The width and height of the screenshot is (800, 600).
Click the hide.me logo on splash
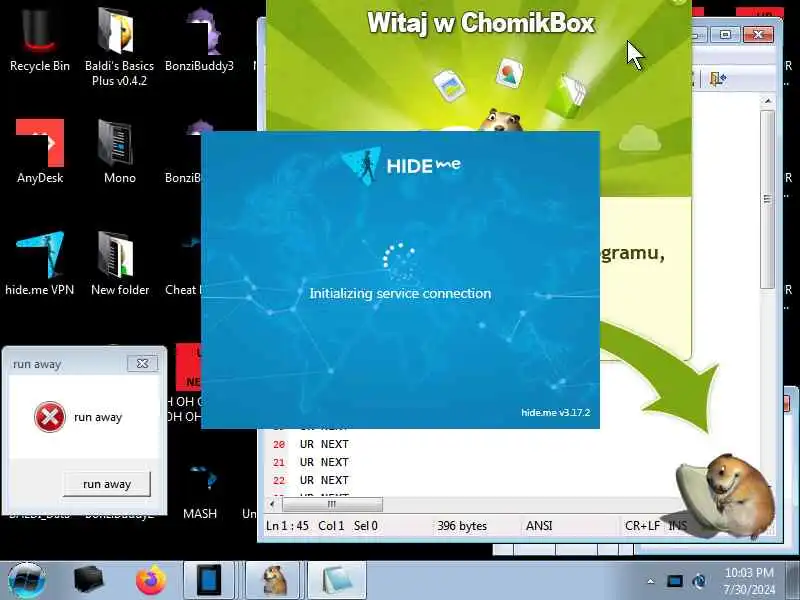click(x=401, y=165)
